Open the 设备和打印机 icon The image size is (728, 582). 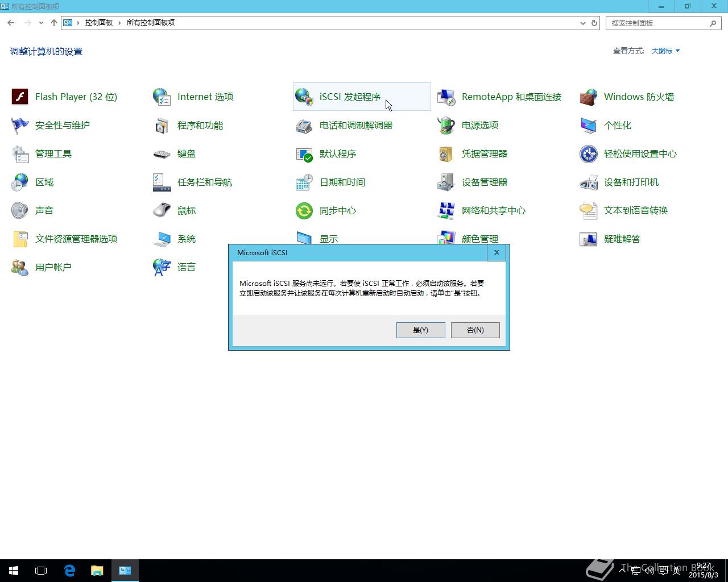click(589, 182)
